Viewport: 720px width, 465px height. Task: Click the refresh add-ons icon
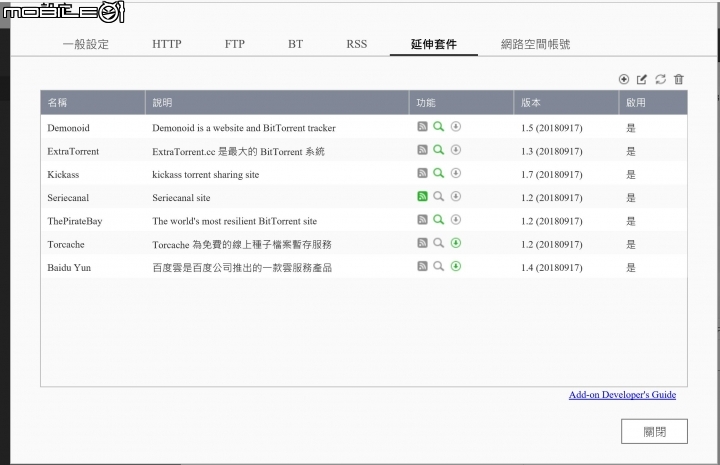(x=660, y=79)
